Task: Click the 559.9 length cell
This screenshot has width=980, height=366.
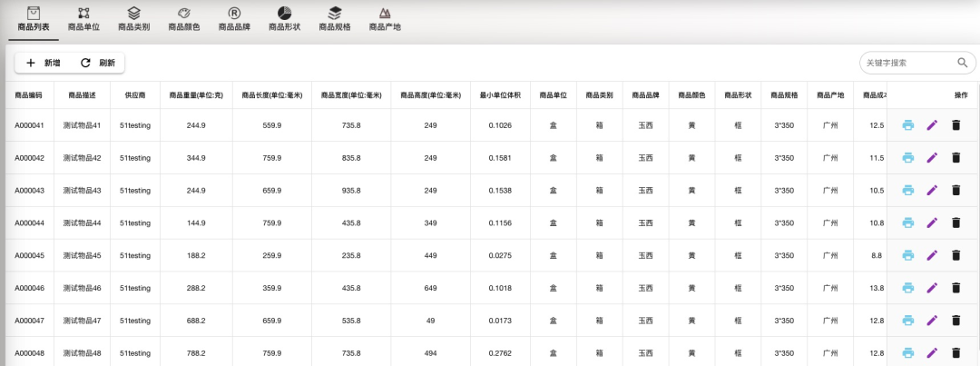Action: 272,125
